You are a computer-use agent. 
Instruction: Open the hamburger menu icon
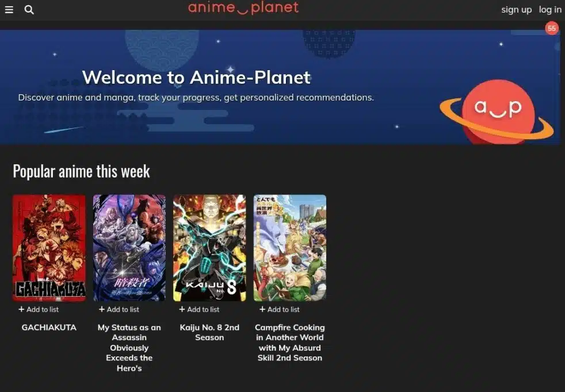coord(9,10)
